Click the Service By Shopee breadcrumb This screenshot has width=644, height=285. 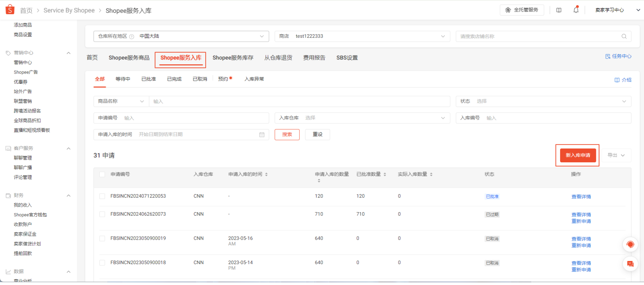69,10
